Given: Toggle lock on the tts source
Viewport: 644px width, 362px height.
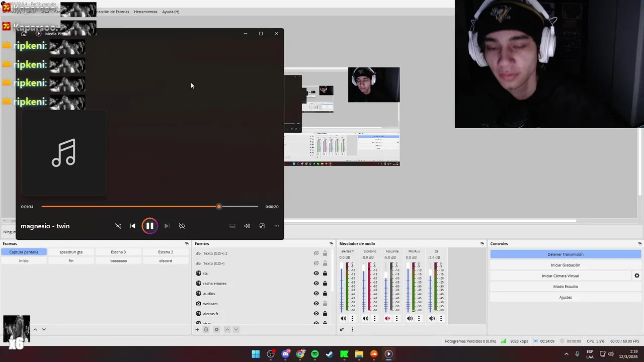Looking at the screenshot, I should [x=325, y=274].
